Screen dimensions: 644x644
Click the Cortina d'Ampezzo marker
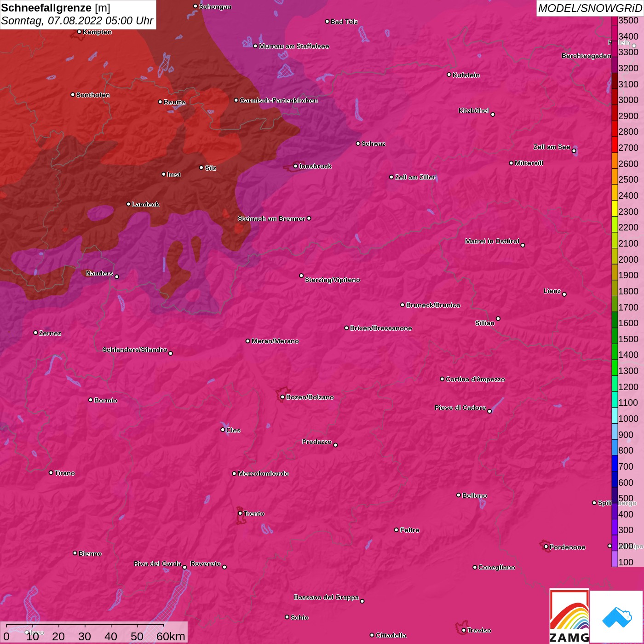coord(442,379)
